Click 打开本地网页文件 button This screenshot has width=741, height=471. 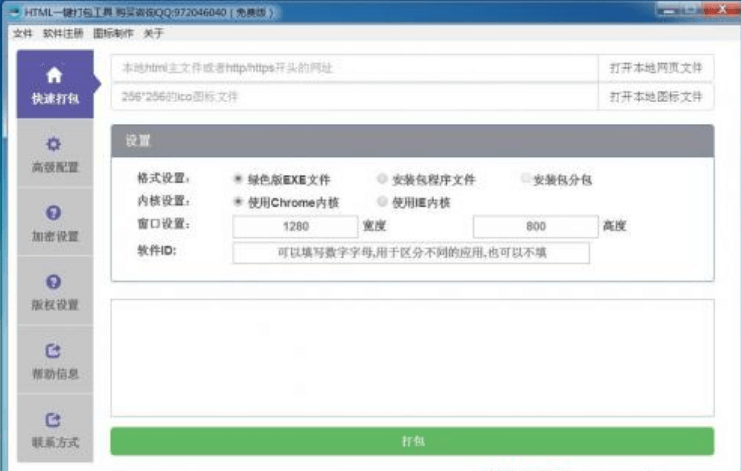[x=656, y=68]
